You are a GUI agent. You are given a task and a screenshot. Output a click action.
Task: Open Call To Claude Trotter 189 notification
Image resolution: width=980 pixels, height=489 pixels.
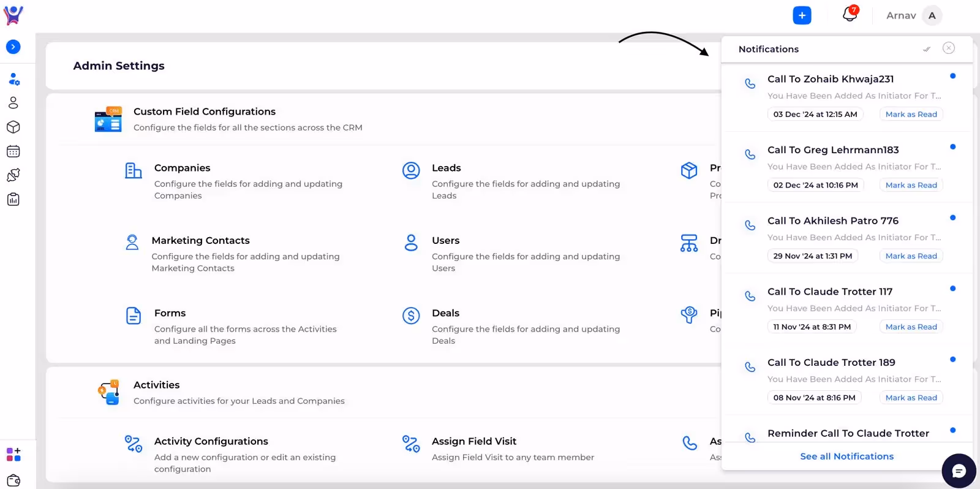pyautogui.click(x=831, y=363)
